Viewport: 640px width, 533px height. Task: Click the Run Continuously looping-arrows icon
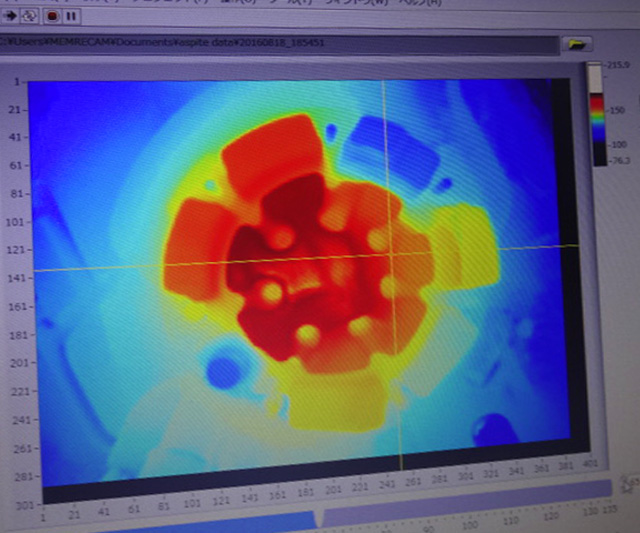29,16
